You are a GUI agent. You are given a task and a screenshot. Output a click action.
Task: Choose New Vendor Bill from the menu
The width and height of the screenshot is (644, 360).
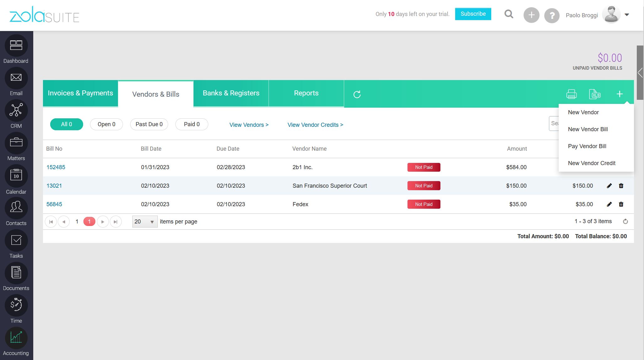(588, 129)
